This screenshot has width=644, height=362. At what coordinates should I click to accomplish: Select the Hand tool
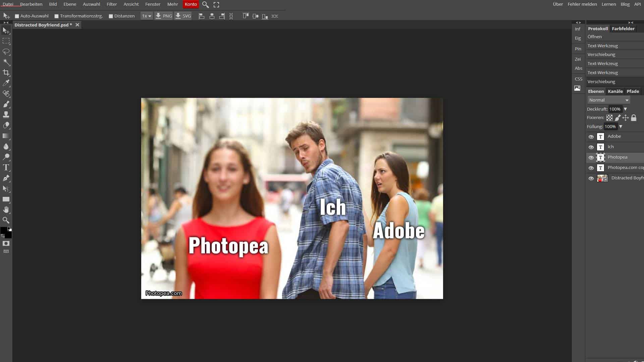pos(6,209)
